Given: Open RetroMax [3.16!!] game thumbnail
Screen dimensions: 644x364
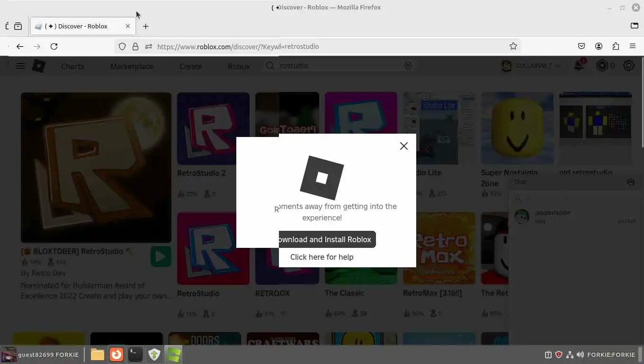Looking at the screenshot, I should click(439, 248).
